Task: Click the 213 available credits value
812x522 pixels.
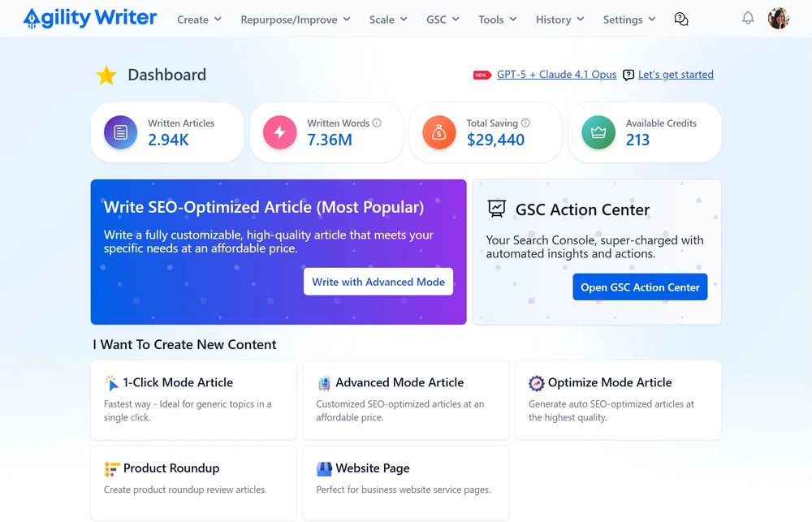Action: (x=637, y=140)
